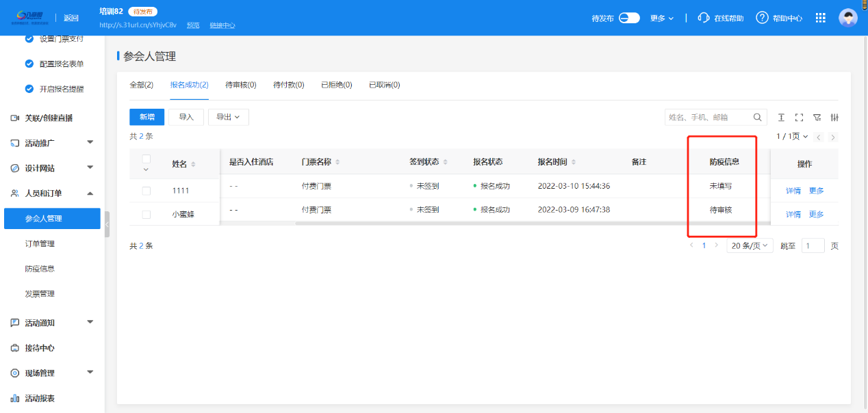The height and width of the screenshot is (413, 868).
Task: Collapse the 人员和订单 sidebar section
Action: click(x=90, y=194)
